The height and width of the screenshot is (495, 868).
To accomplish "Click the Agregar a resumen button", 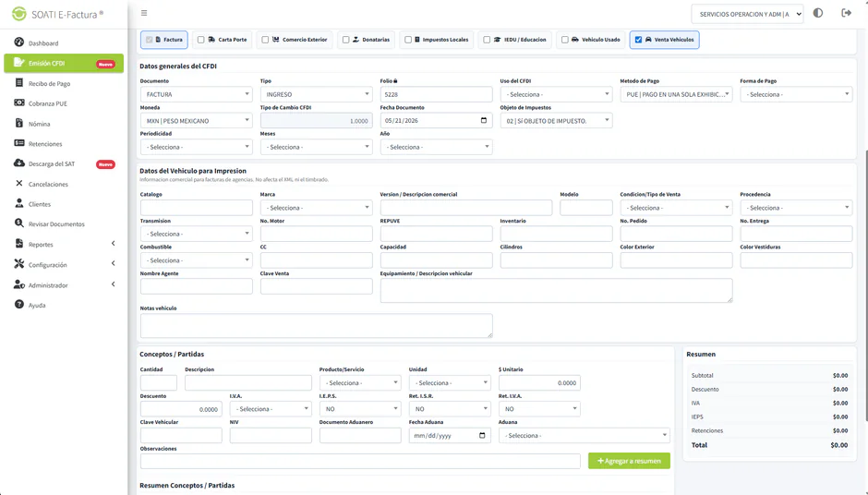I will (x=629, y=461).
